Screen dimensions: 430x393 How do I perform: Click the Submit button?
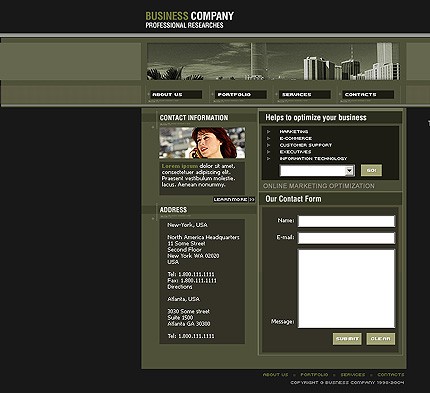pos(347,339)
